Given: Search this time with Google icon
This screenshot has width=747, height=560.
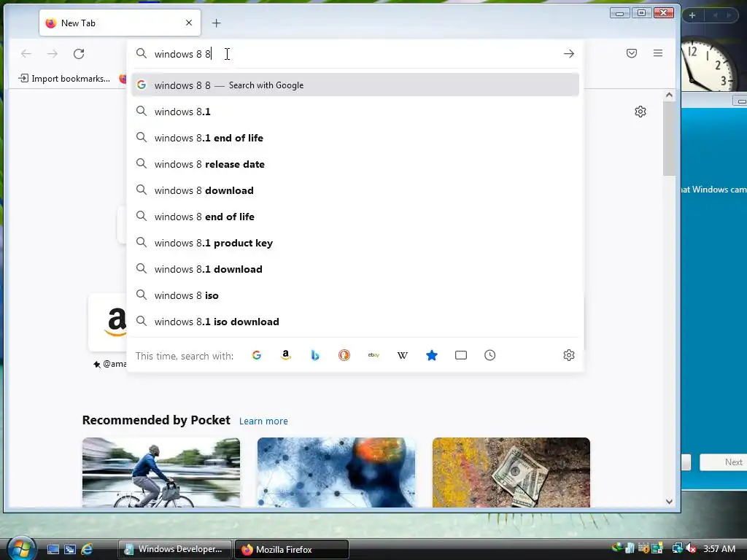Looking at the screenshot, I should (x=257, y=355).
